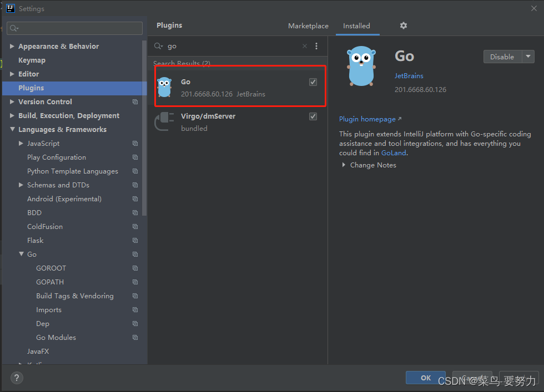Expand the Version Control node
Image resolution: width=544 pixels, height=392 pixels.
click(12, 101)
